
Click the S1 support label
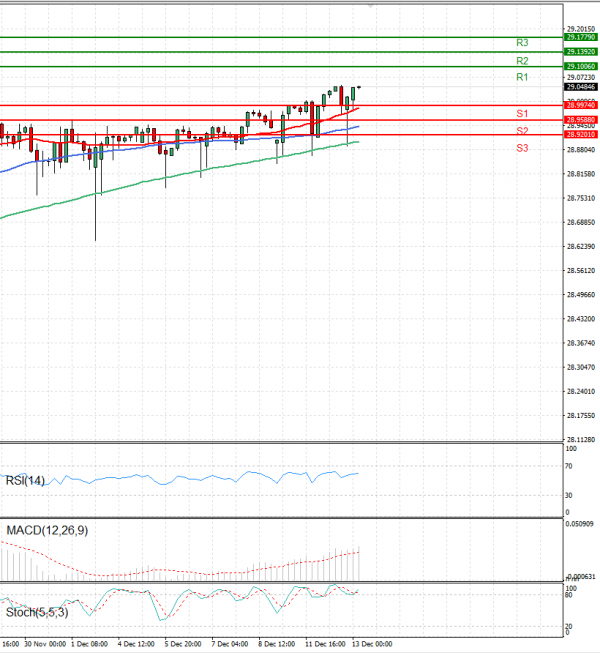522,114
